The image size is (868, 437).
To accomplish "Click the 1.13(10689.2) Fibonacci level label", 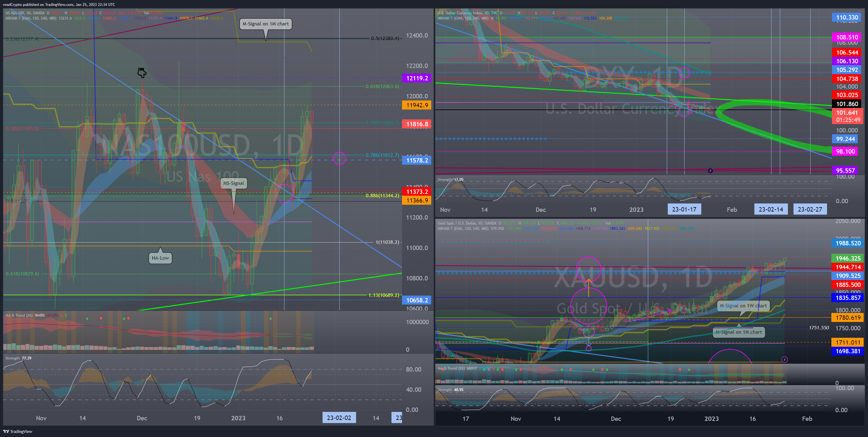I will [x=384, y=295].
